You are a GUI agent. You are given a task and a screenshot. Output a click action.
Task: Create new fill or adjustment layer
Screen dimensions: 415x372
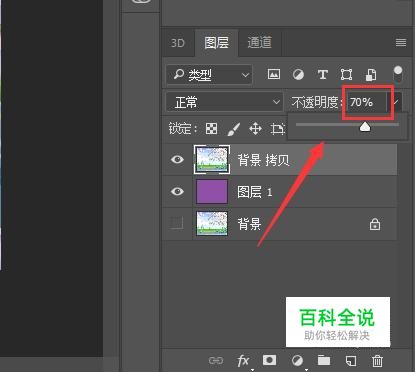coord(297,360)
